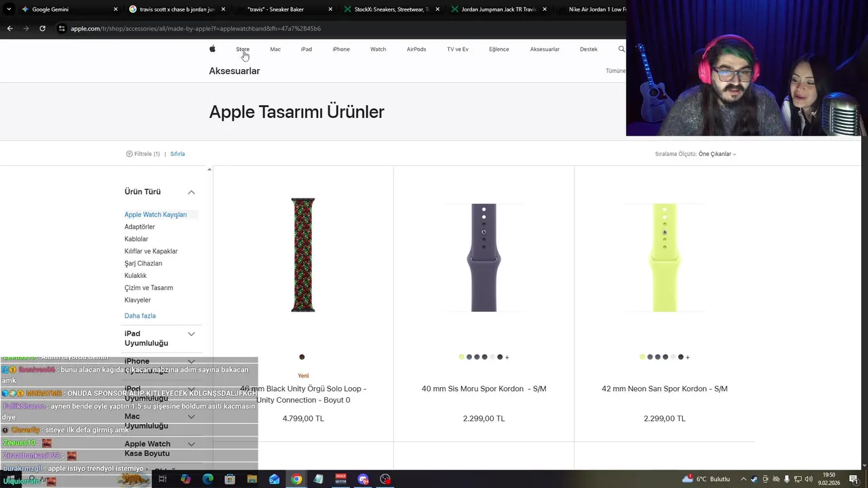Expand the Mac Uyumluluğu filter section
The image size is (868, 488).
[x=191, y=417]
